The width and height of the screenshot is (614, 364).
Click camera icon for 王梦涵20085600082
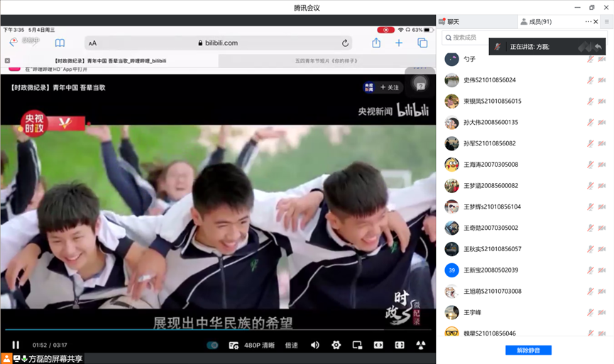coord(602,185)
